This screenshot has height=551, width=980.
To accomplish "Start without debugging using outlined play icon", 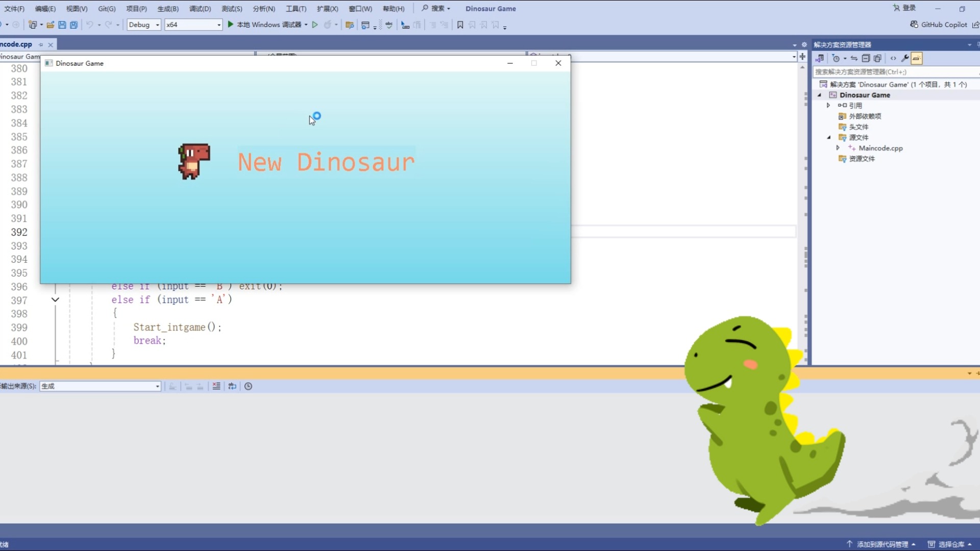I will [315, 24].
